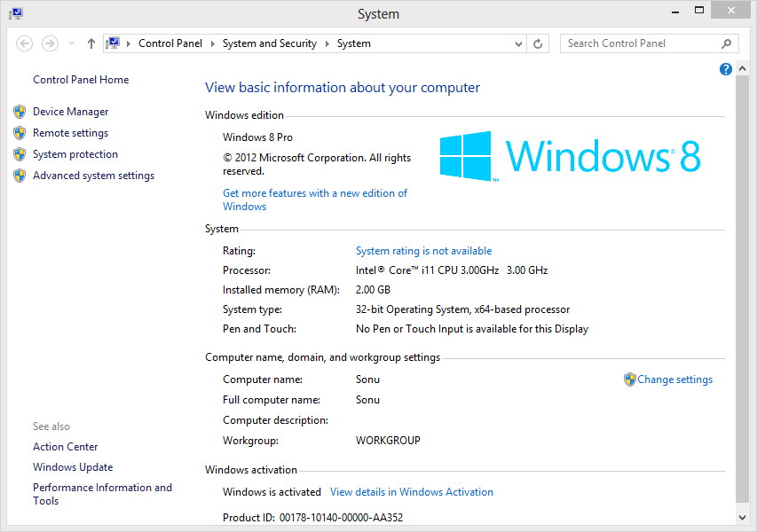Click the shield icon beside Change settings
The height and width of the screenshot is (532, 757).
tap(629, 379)
